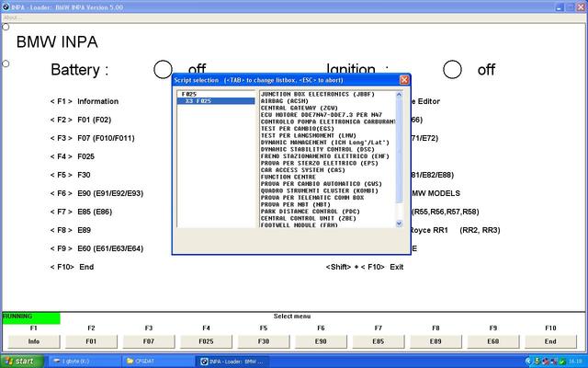Open the About menu

pyautogui.click(x=11, y=17)
